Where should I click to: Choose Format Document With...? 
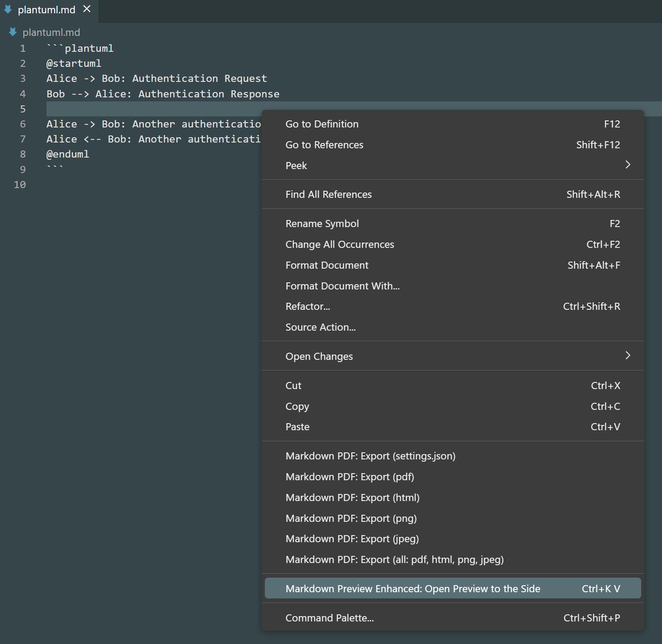(453, 286)
